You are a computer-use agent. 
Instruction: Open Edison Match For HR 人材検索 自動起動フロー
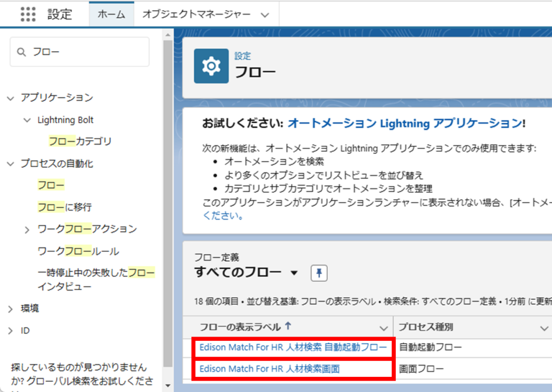coord(293,348)
